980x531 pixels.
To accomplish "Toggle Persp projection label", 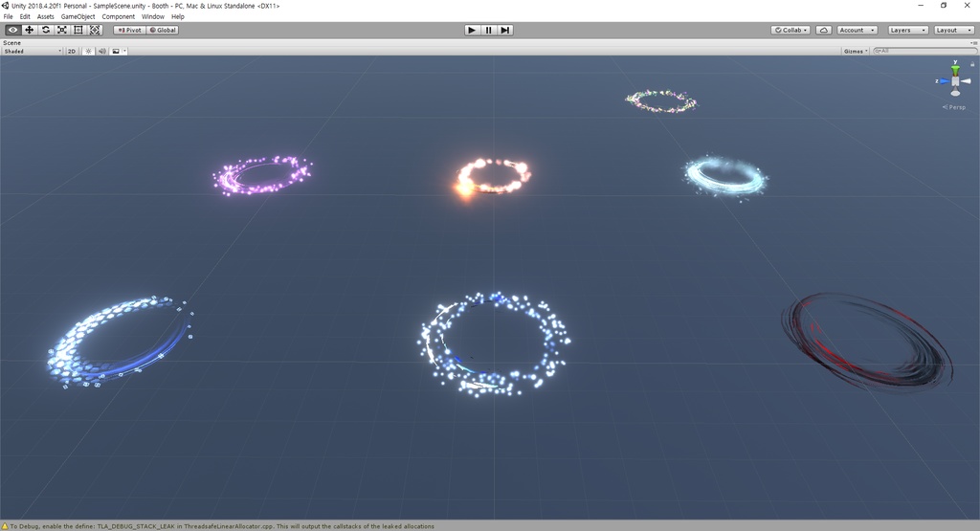I will pos(954,107).
